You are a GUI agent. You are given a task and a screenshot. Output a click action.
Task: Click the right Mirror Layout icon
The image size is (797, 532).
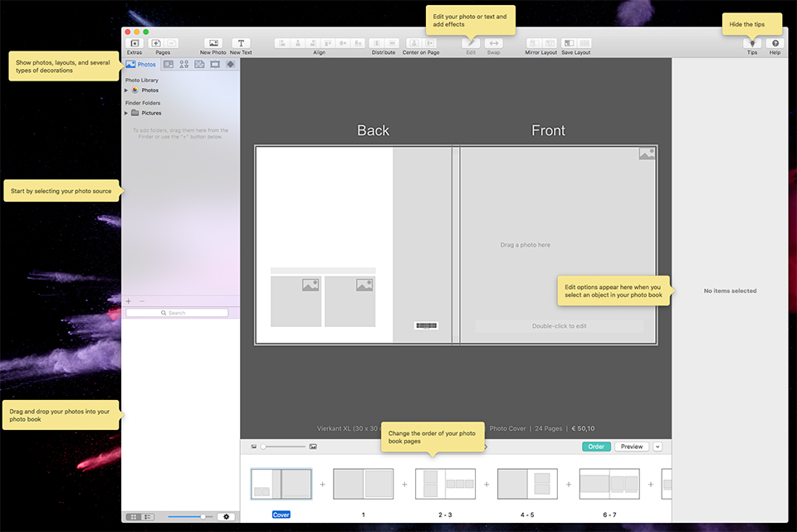[x=550, y=43]
